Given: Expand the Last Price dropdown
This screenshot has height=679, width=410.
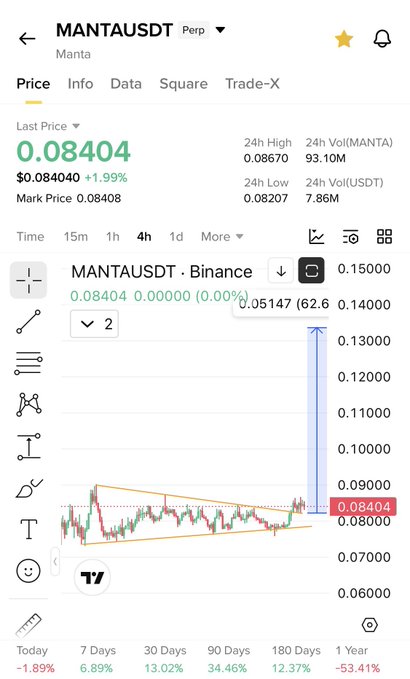Looking at the screenshot, I should point(48,126).
